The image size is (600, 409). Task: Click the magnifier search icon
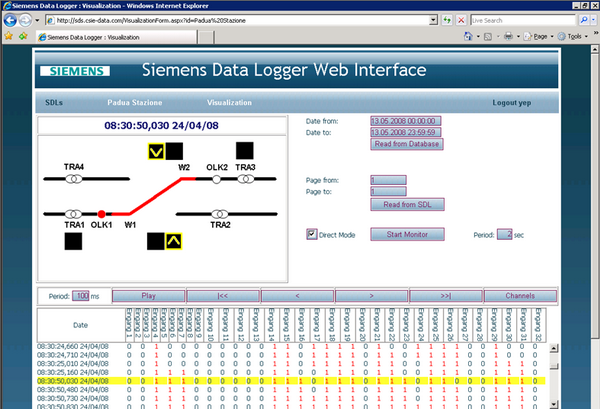[584, 20]
